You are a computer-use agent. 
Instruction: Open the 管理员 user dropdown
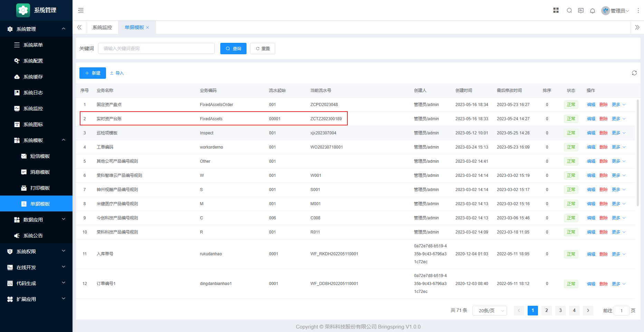click(x=615, y=11)
